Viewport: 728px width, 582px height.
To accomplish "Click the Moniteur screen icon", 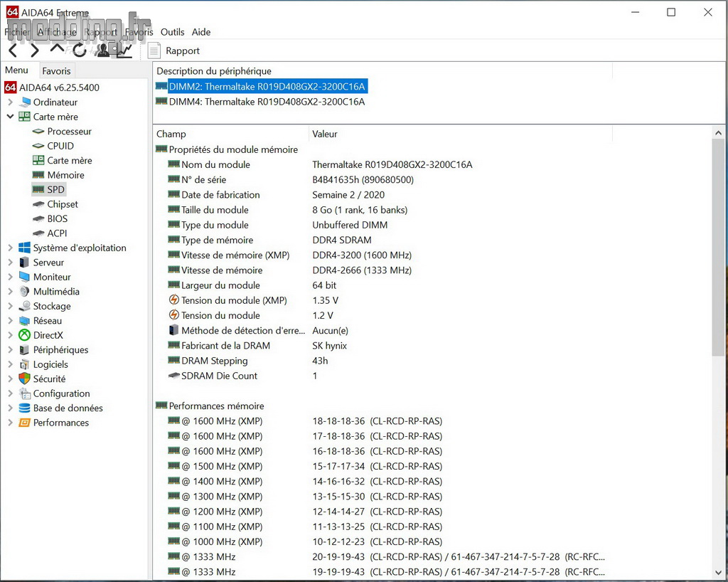I will pyautogui.click(x=24, y=277).
